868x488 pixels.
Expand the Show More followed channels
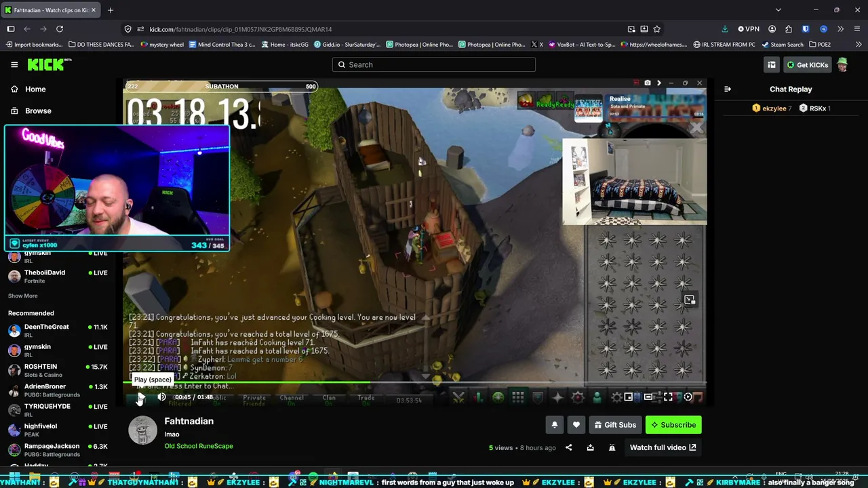point(23,296)
